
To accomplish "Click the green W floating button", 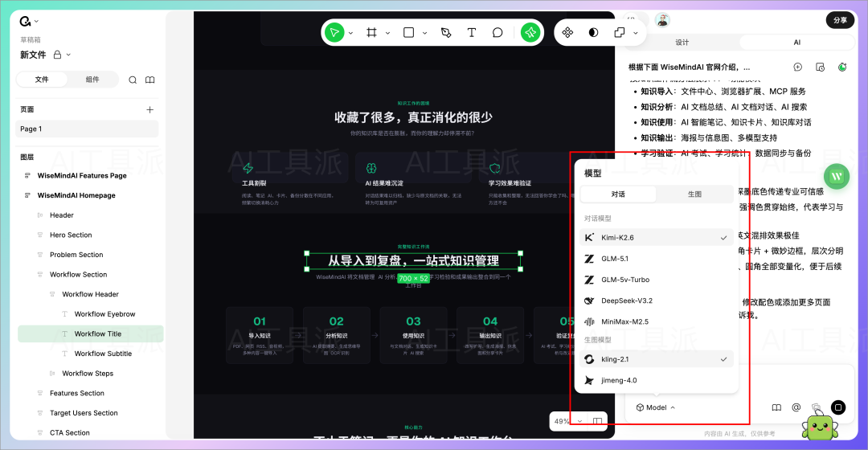I will (837, 176).
